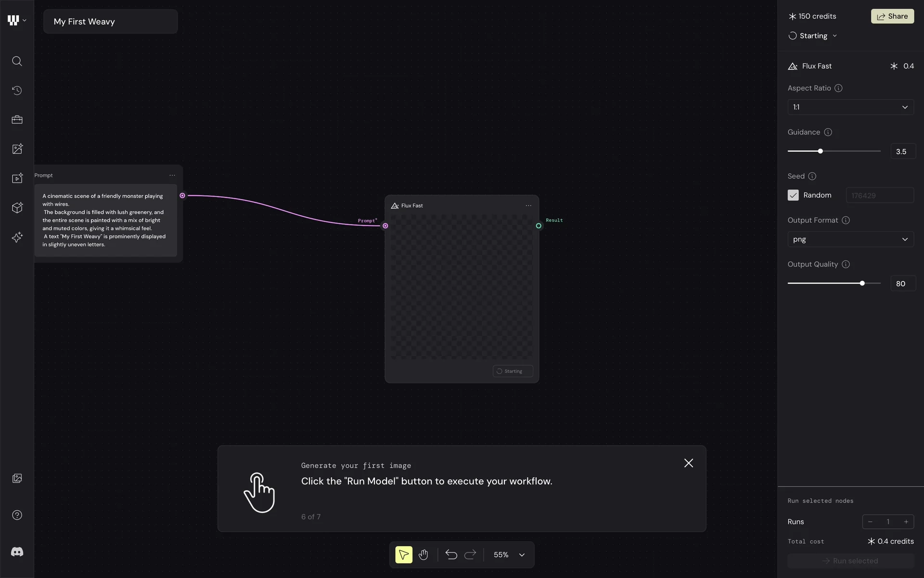The image size is (924, 578).
Task: Open the history icon in sidebar
Action: coord(17,91)
